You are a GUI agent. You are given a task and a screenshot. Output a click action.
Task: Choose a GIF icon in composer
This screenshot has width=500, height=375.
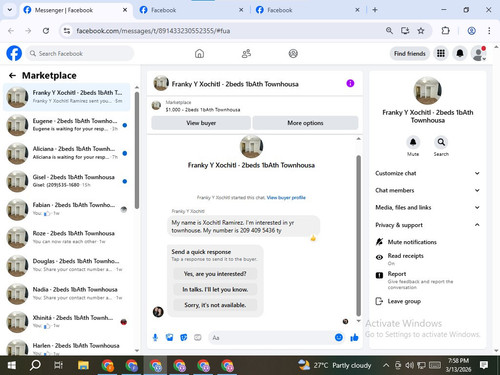click(x=198, y=338)
